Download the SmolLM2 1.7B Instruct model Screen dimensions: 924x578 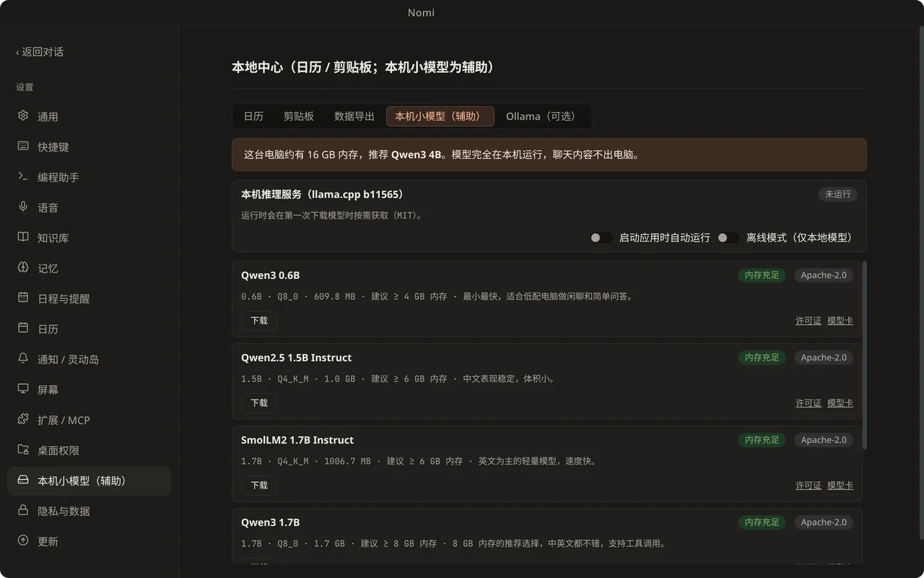(259, 486)
